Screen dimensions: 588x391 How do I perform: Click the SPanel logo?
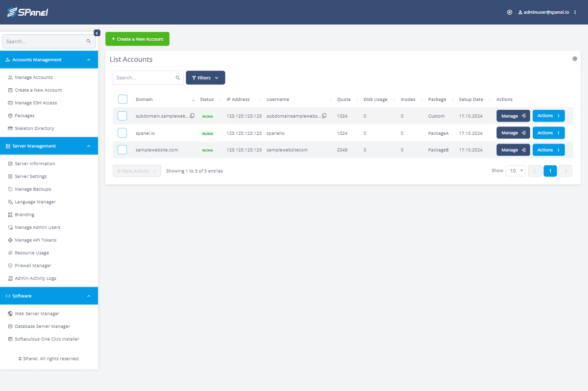(x=28, y=12)
